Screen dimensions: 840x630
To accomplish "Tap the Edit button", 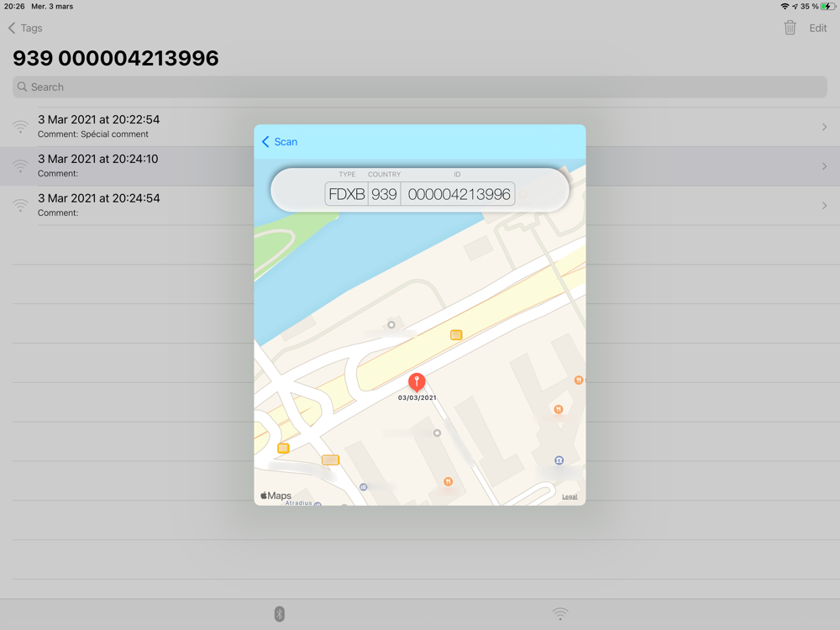I will 817,28.
